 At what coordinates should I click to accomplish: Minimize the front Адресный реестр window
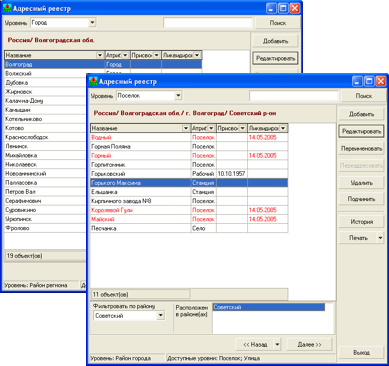coord(357,81)
